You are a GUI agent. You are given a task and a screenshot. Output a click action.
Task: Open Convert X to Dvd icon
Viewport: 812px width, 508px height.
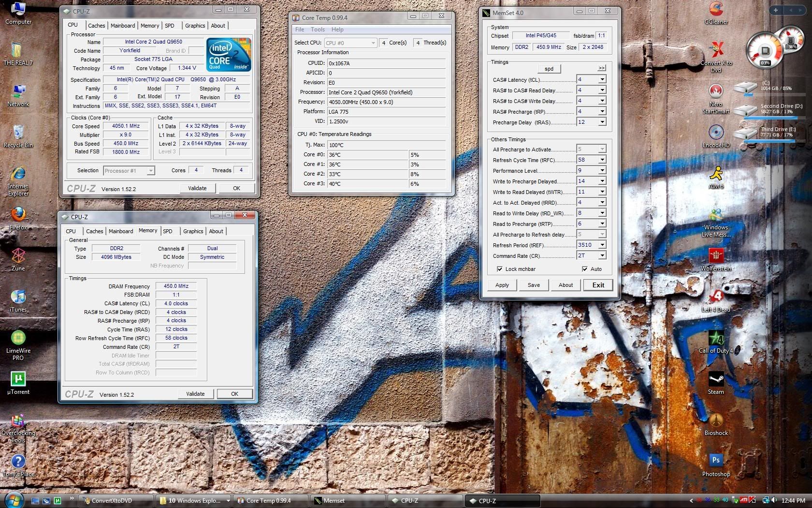click(716, 57)
